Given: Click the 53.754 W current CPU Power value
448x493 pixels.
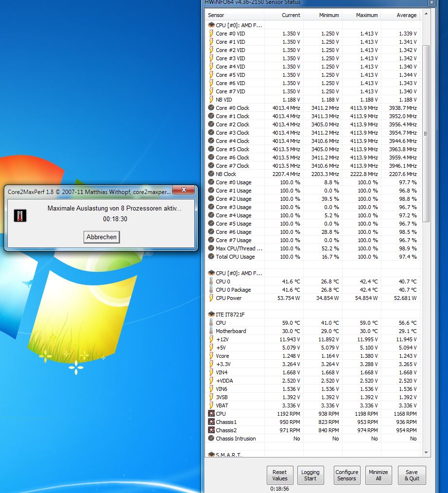Looking at the screenshot, I should (x=289, y=298).
